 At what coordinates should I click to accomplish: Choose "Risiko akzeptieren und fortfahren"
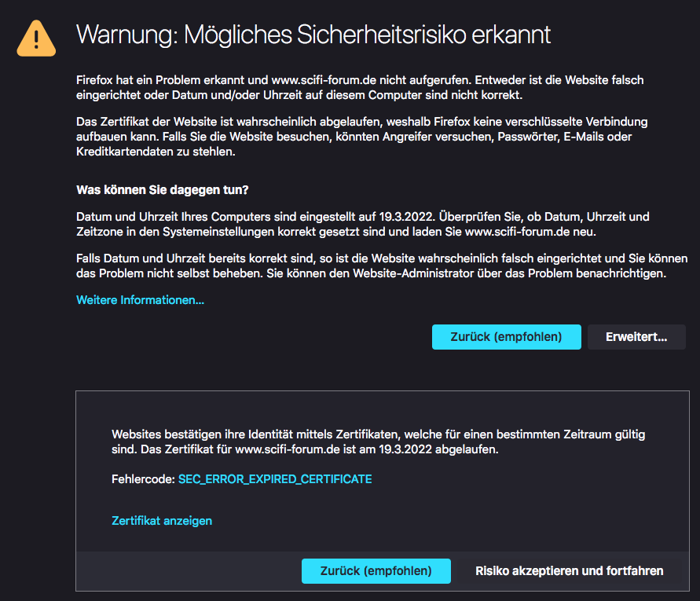point(570,571)
